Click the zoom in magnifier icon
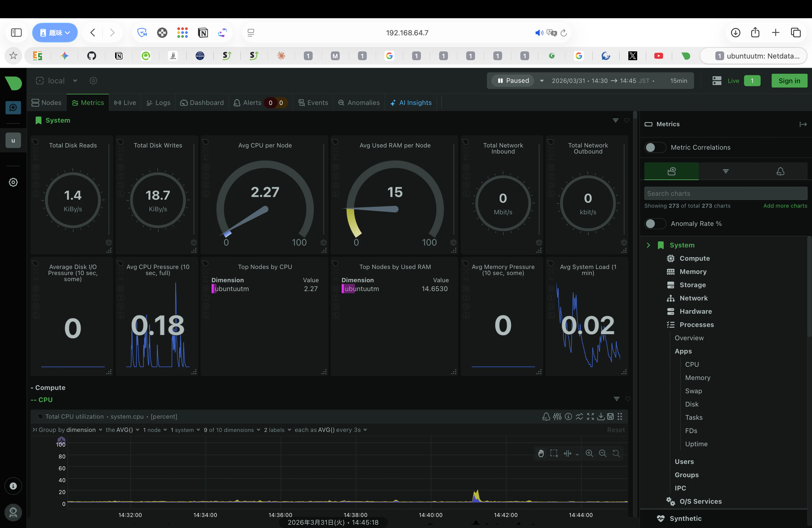The width and height of the screenshot is (812, 528). [x=589, y=453]
